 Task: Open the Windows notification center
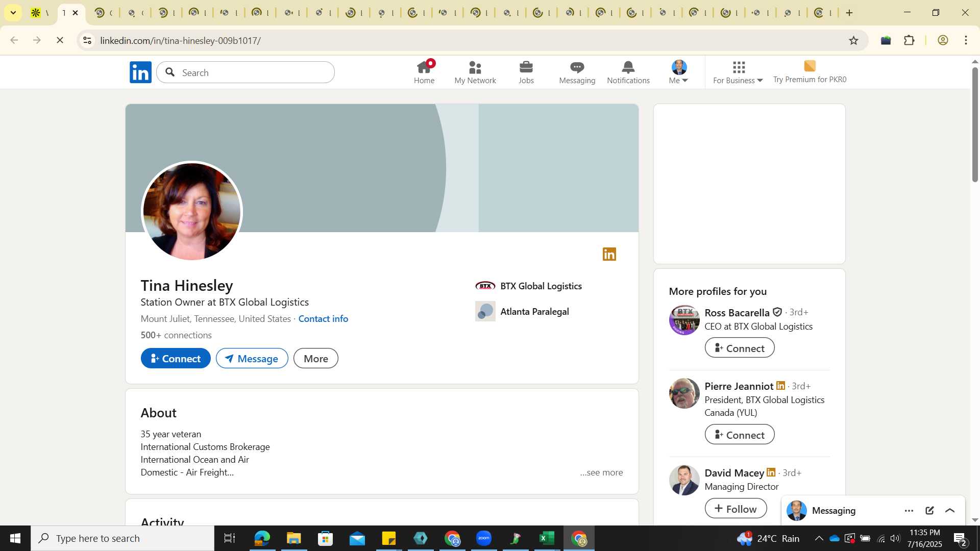(961, 539)
